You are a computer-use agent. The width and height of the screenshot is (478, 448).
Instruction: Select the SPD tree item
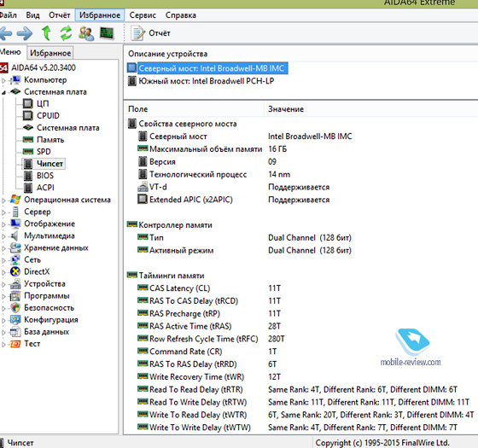pos(44,152)
